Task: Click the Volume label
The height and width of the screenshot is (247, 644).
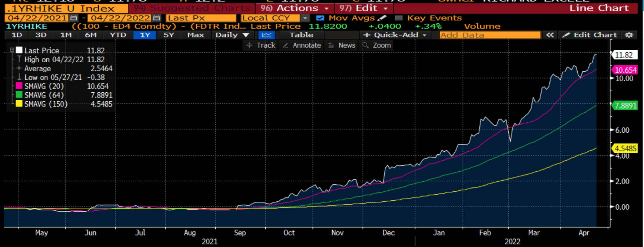Action: 482,26
